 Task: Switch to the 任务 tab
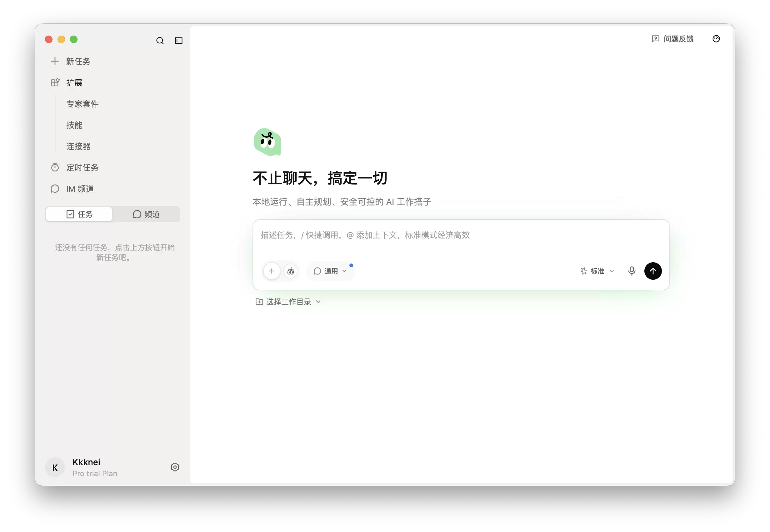79,214
